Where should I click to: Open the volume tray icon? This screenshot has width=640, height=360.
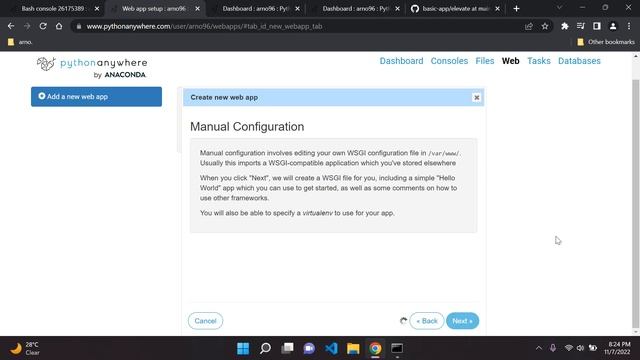point(580,348)
